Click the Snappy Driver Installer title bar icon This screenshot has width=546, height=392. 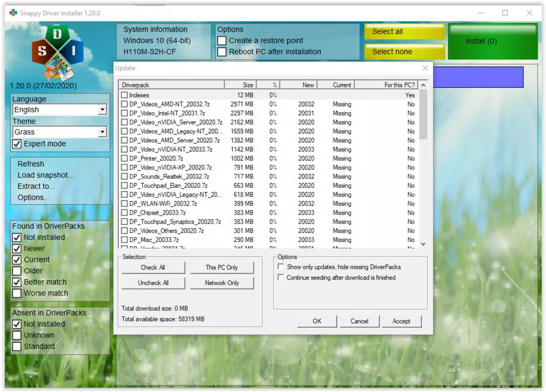(x=13, y=13)
